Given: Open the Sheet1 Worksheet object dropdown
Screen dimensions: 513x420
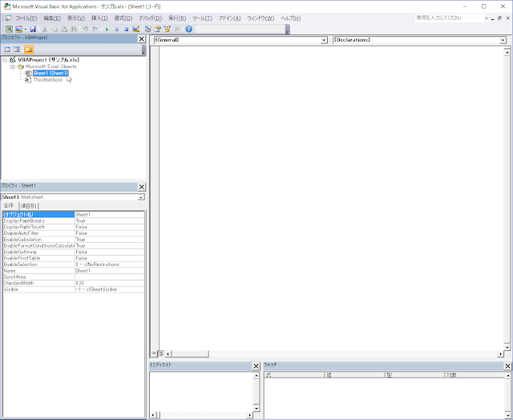Looking at the screenshot, I should pyautogui.click(x=141, y=197).
